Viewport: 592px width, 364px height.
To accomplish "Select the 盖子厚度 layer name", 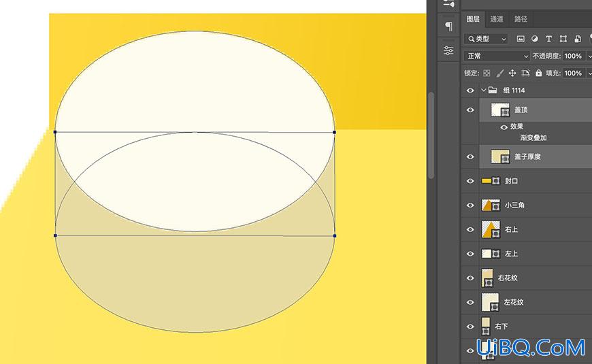I will 527,156.
